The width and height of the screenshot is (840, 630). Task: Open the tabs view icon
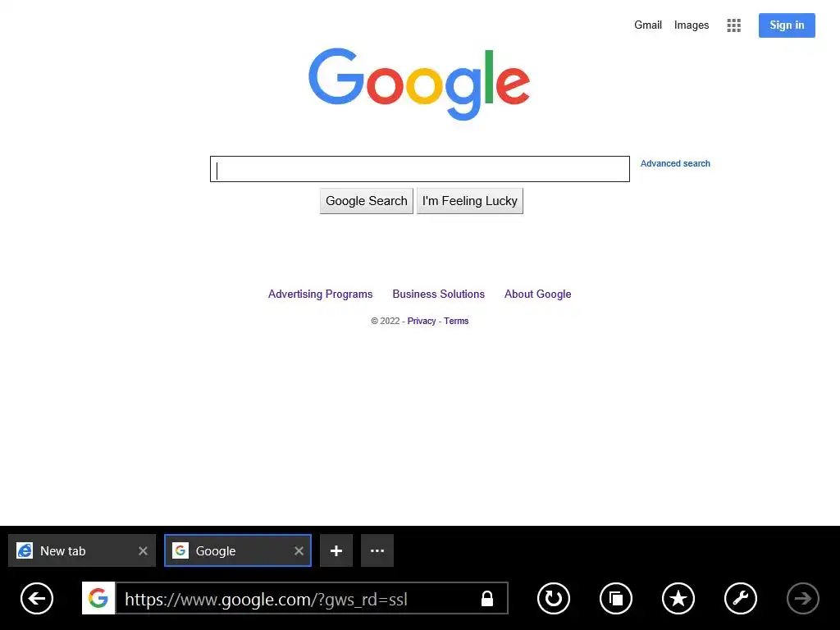pos(616,598)
